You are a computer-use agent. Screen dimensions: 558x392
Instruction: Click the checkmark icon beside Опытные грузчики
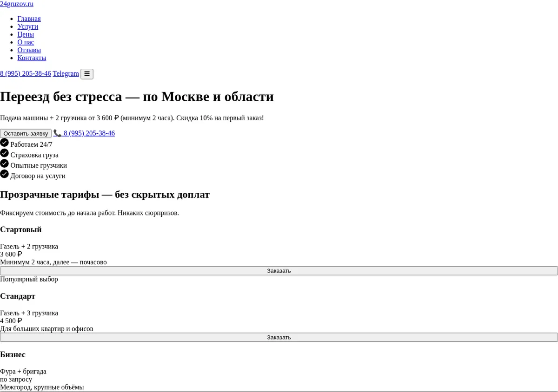tap(5, 163)
